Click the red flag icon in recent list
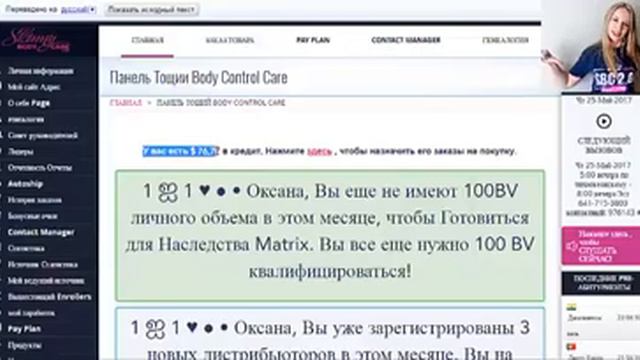Screen dimensions: 640x360 pyautogui.click(x=571, y=347)
